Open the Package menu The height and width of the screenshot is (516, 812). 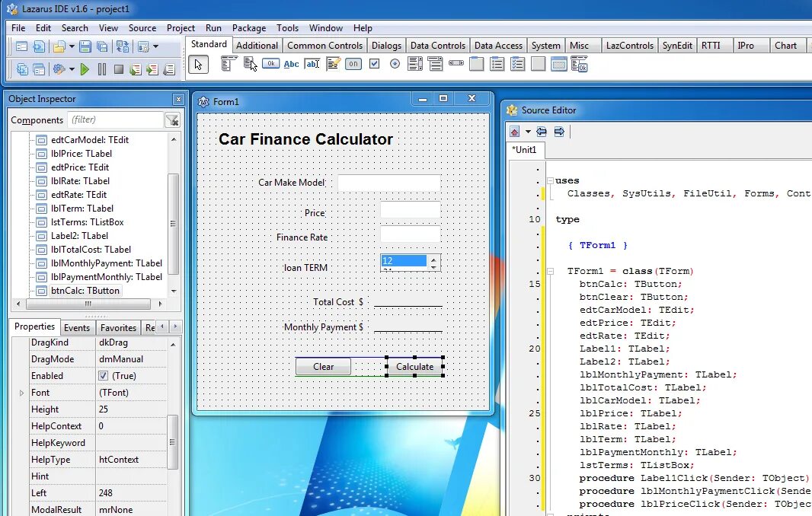(248, 28)
